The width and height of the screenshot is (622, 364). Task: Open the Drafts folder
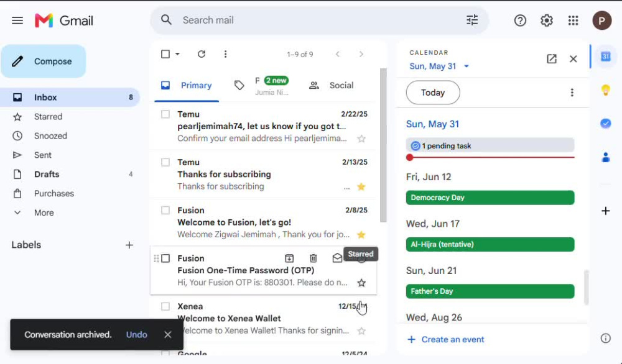(70, 175)
